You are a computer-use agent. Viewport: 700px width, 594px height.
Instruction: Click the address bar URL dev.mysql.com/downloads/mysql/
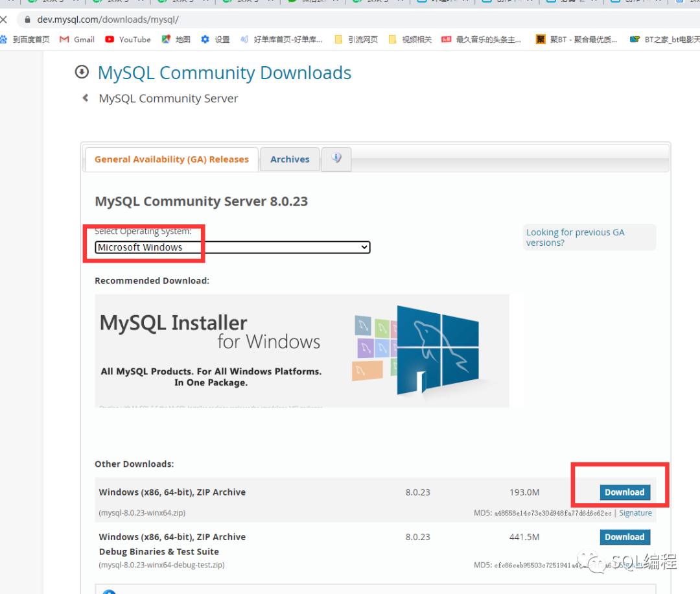point(108,19)
